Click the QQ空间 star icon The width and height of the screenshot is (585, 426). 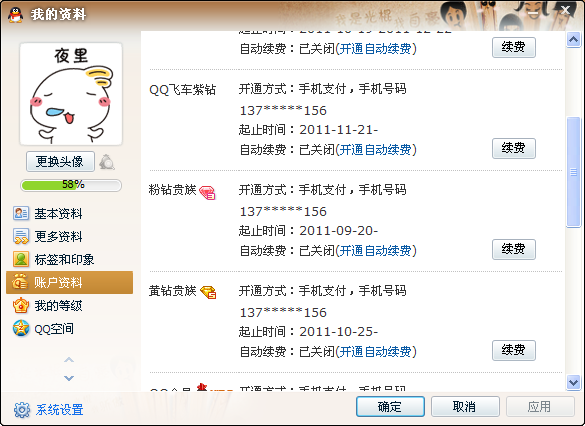[x=21, y=329]
